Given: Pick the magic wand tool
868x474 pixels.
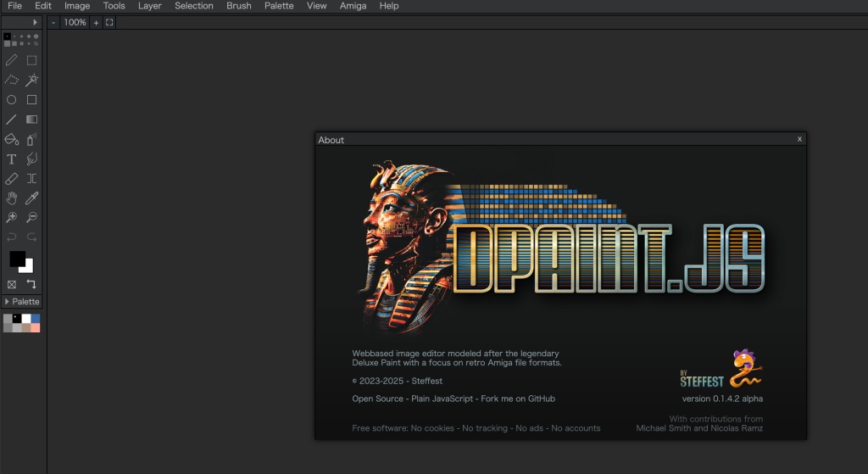Looking at the screenshot, I should click(x=31, y=80).
